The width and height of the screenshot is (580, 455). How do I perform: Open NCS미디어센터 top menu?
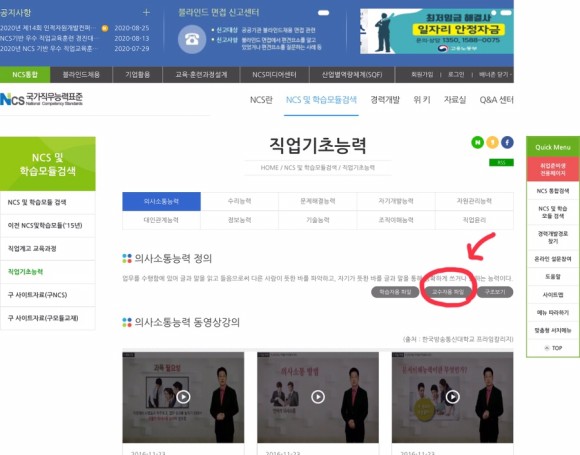pyautogui.click(x=274, y=75)
